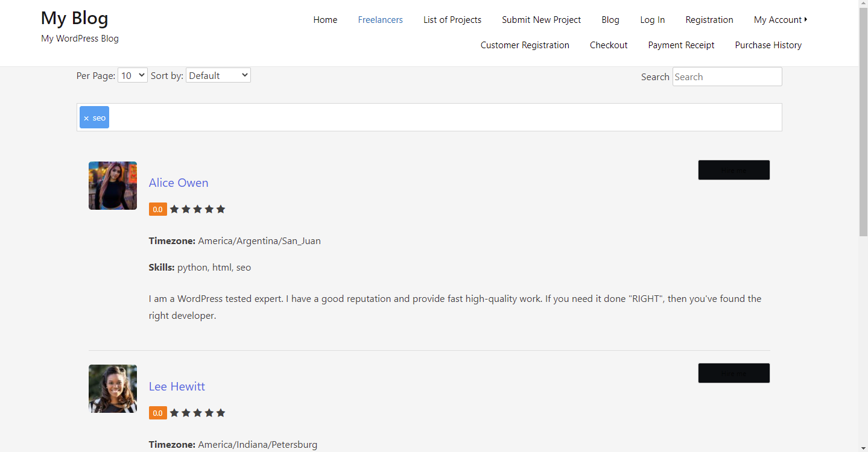Click Alice Owen's first rating star
This screenshot has height=452, width=868.
(174, 209)
